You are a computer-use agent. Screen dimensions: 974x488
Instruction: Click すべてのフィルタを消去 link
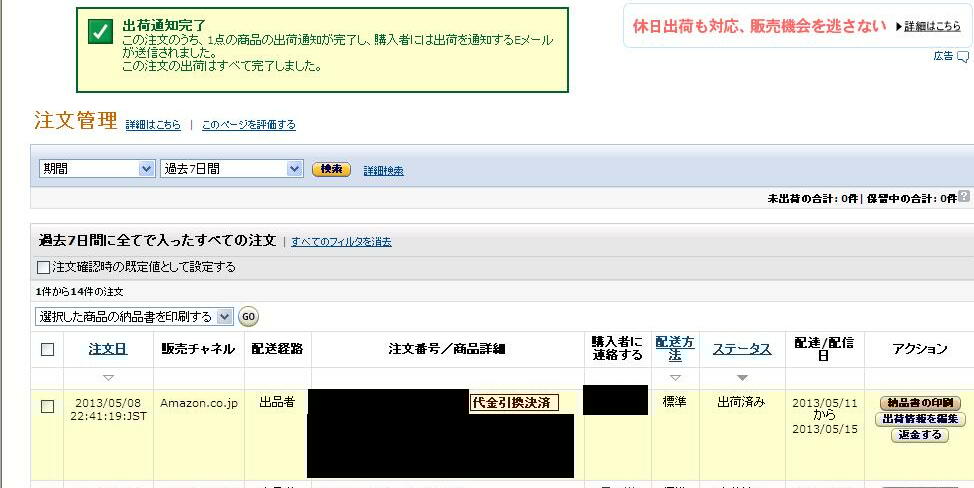(341, 242)
